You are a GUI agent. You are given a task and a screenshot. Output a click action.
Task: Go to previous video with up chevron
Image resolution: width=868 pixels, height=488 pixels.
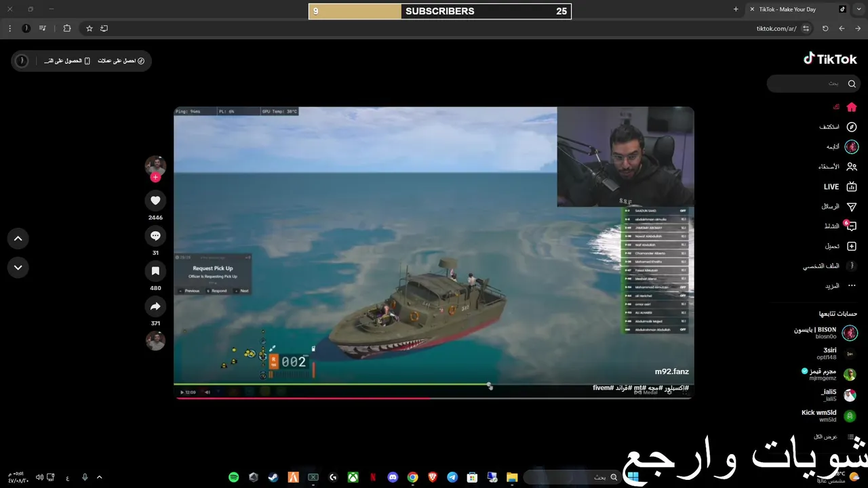coord(18,239)
